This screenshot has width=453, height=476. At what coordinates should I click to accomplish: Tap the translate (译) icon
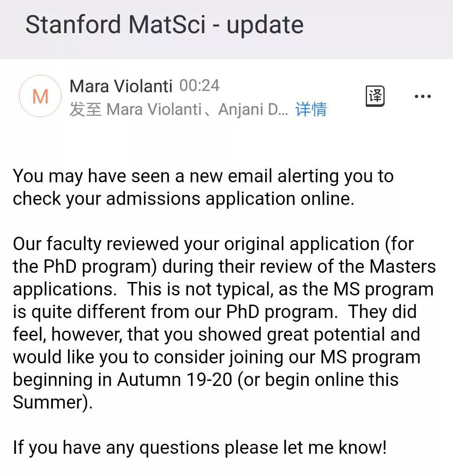coord(375,96)
